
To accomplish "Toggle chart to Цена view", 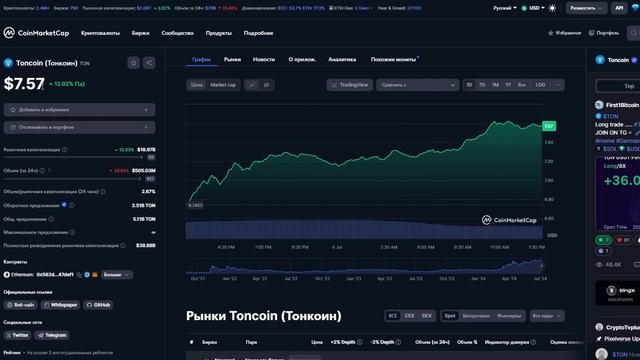I will point(196,85).
